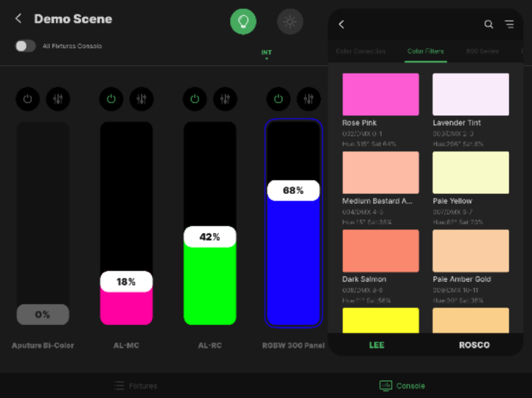The image size is (532, 398).
Task: Power on the Aputure Bi-Color fixture
Action: click(28, 99)
